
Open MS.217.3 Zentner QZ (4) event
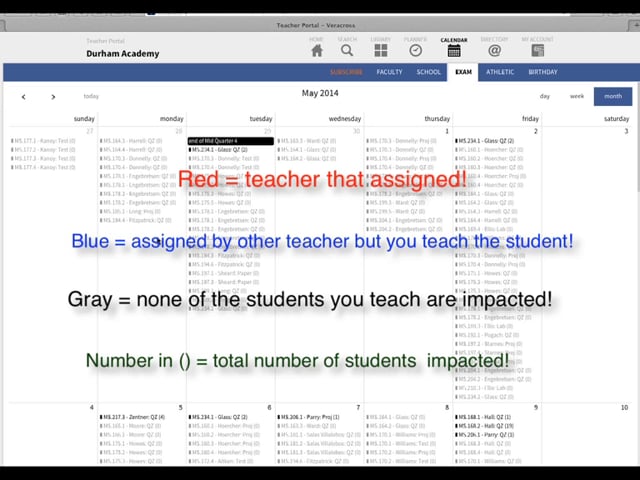pos(132,417)
